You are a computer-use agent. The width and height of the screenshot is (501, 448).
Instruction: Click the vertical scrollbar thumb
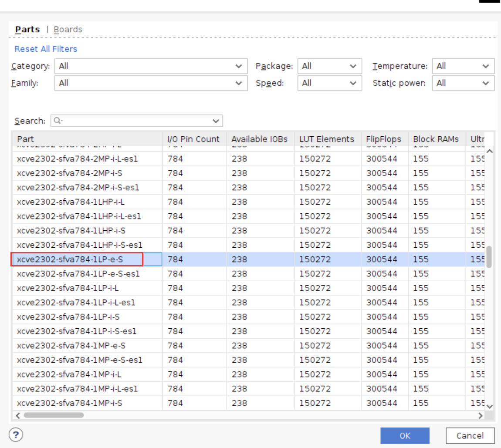click(x=489, y=257)
